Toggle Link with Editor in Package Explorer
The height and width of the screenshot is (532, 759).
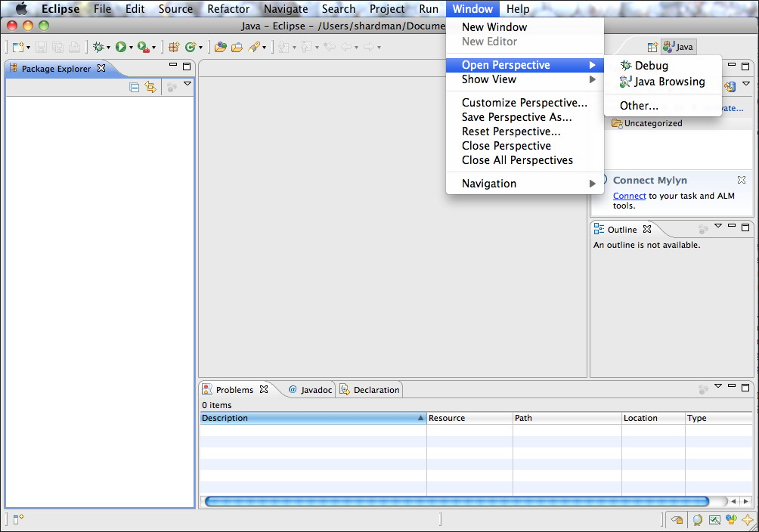tap(150, 87)
